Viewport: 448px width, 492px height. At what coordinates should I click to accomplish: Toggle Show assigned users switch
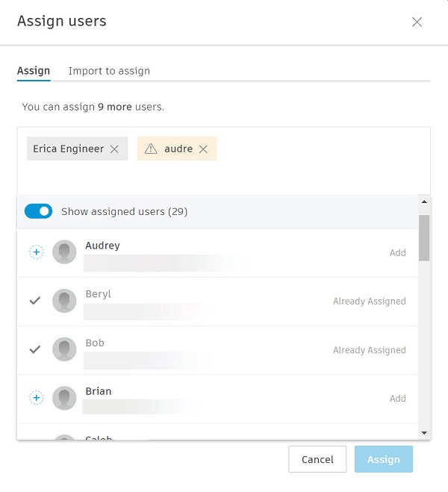pos(38,211)
